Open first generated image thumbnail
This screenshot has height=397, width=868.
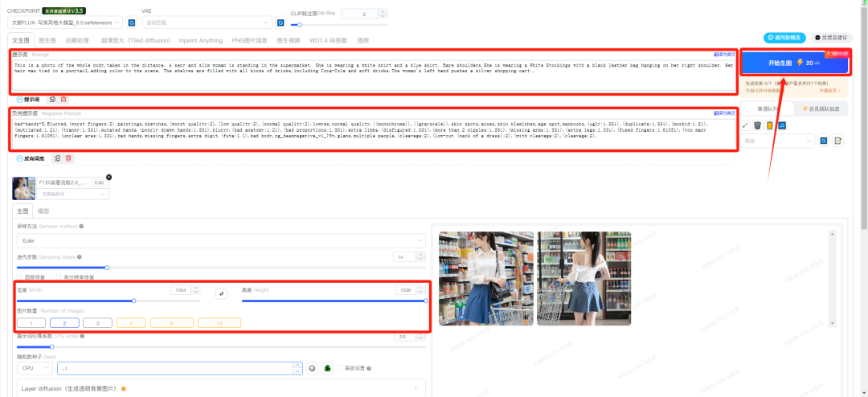click(x=485, y=278)
